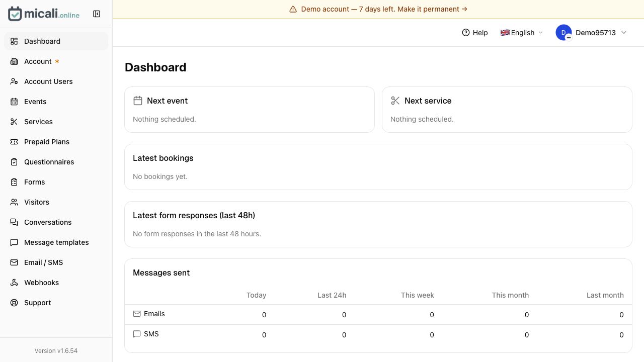Open the Events section
The image size is (644, 362).
[x=56, y=102]
